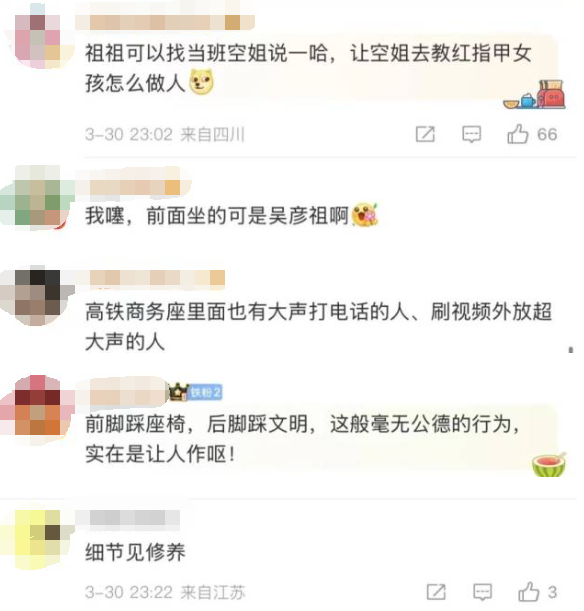This screenshot has width=584, height=611.
Task: Open avatar of the 高铁商务座 commenter
Action: pos(38,296)
